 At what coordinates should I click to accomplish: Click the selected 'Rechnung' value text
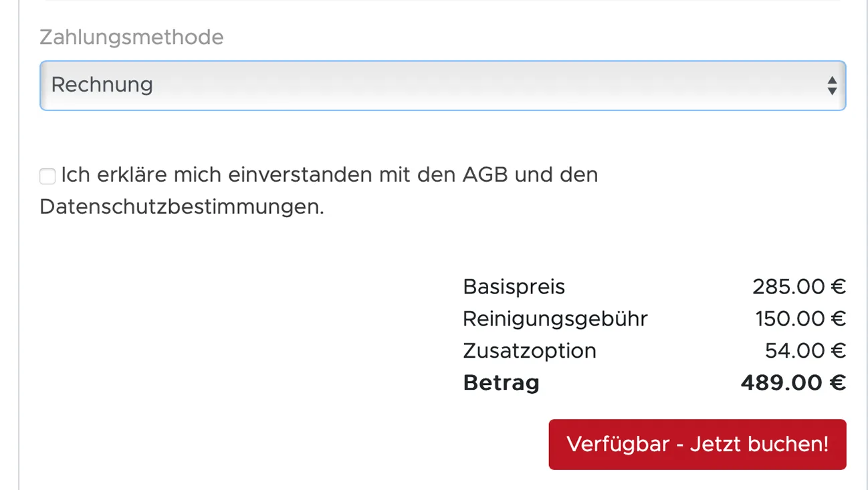coord(102,85)
